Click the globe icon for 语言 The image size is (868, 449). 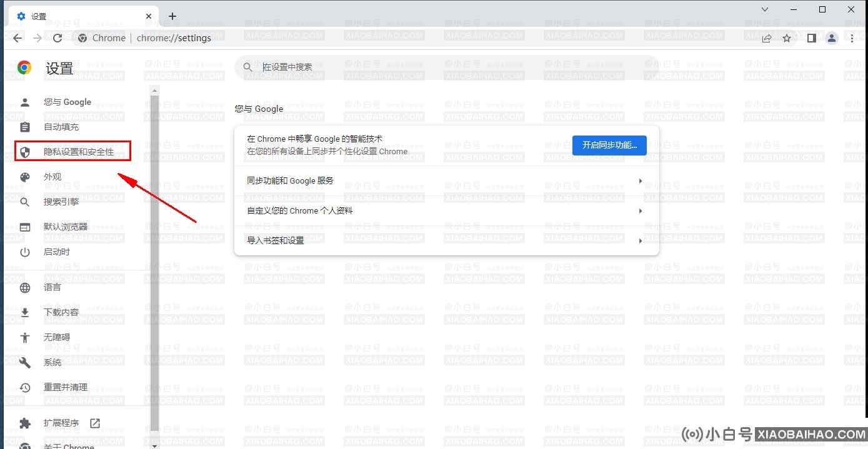point(25,287)
